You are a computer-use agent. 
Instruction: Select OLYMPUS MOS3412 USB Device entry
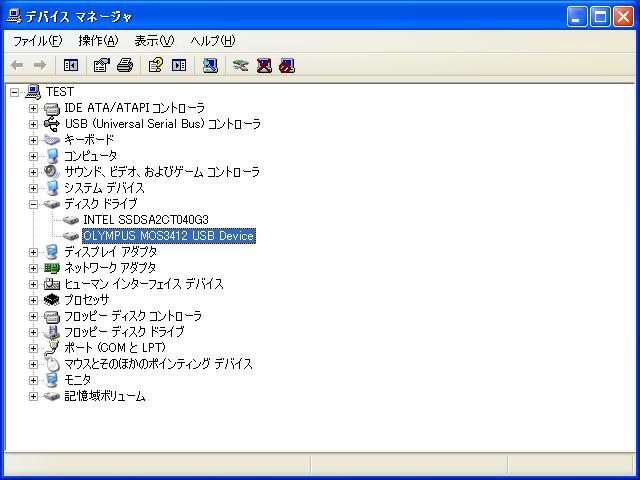click(169, 236)
